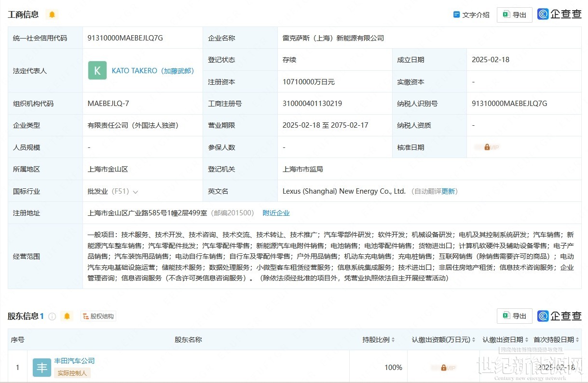The height and width of the screenshot is (383, 588).
Task: Click the VIP lock icon in the shareholder row
Action: pyautogui.click(x=444, y=368)
